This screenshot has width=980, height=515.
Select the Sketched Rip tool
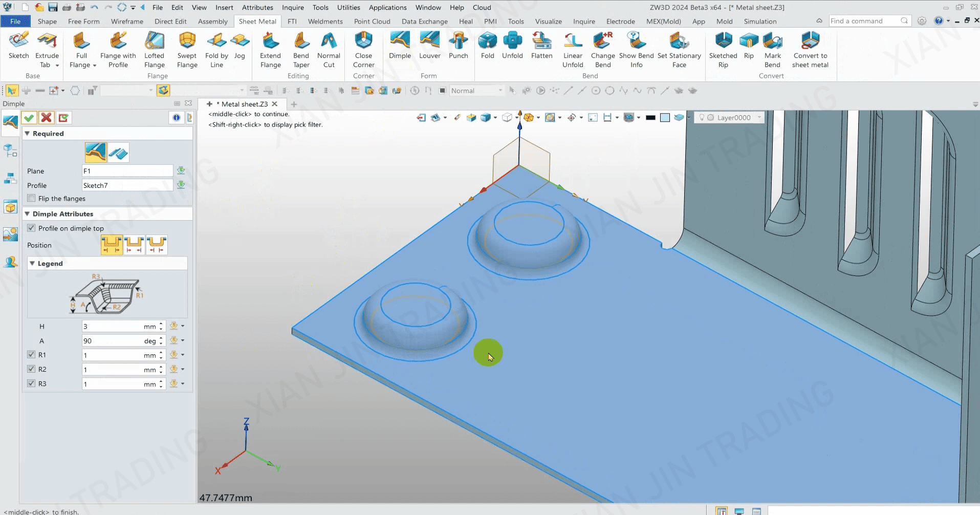[x=723, y=49]
